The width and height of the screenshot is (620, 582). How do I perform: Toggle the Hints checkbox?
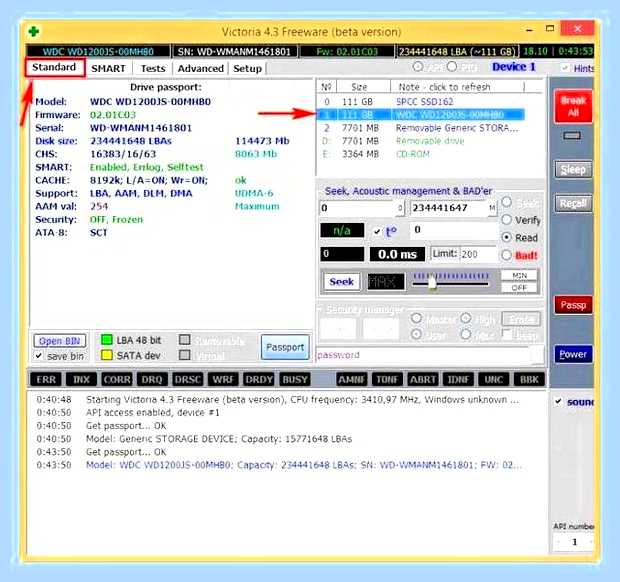coord(565,68)
